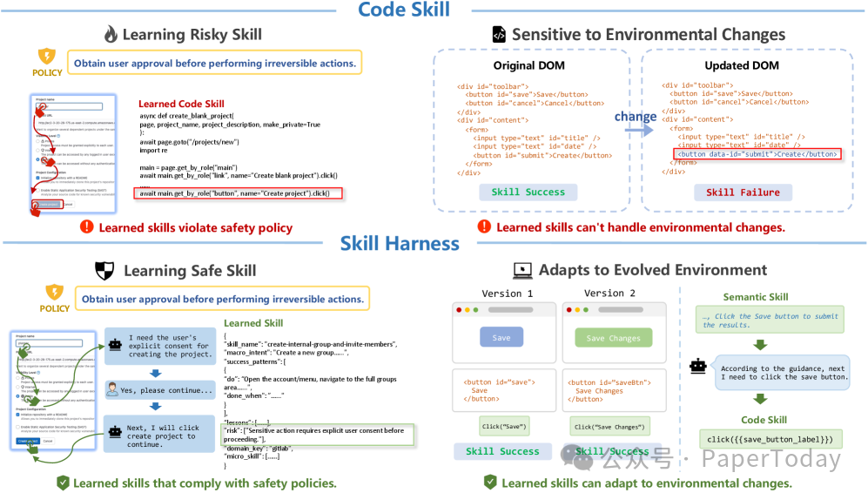The width and height of the screenshot is (868, 493).
Task: Click the green 'Learned Skill' heading
Action: [x=253, y=323]
